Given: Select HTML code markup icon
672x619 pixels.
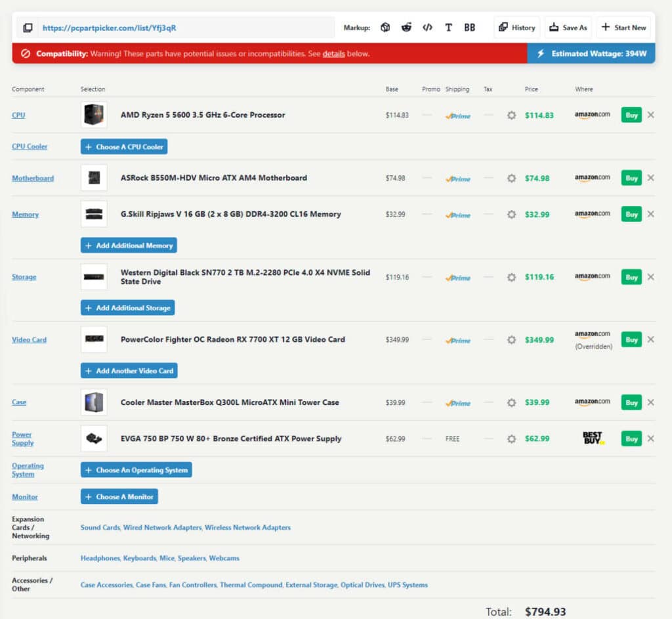Looking at the screenshot, I should [x=427, y=28].
